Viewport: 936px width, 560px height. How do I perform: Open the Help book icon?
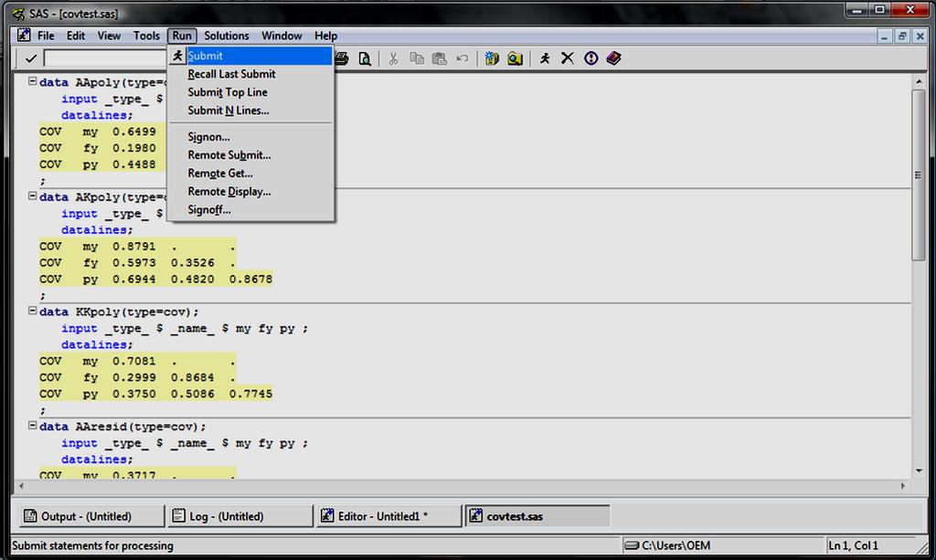pos(613,58)
